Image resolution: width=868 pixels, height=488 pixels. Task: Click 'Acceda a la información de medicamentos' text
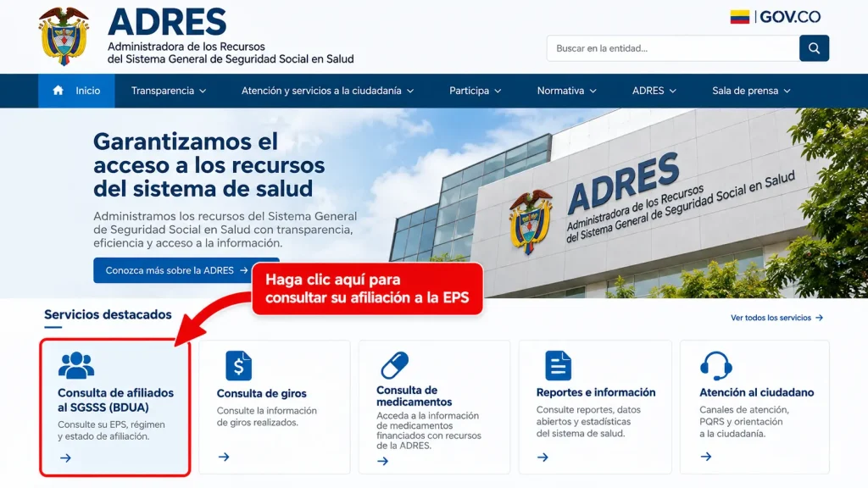pos(429,430)
